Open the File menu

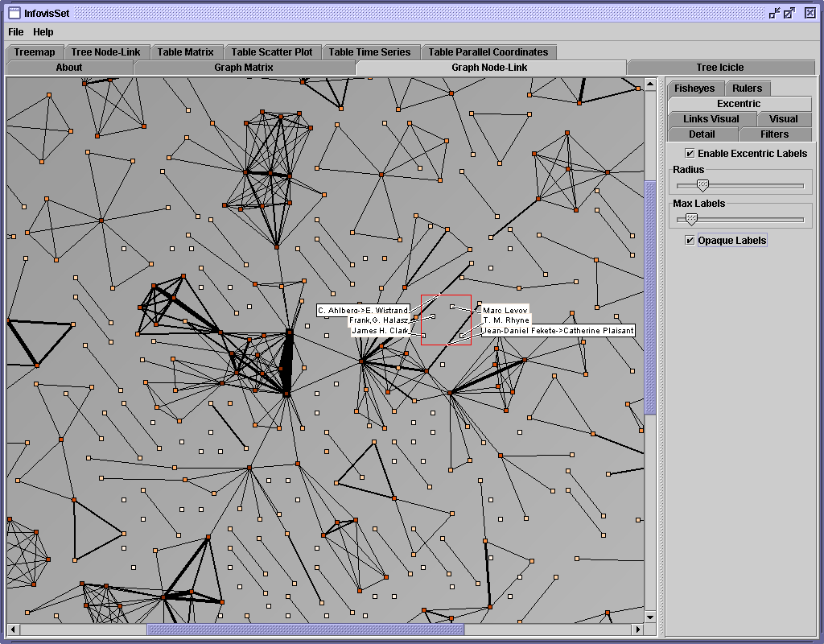(x=16, y=32)
